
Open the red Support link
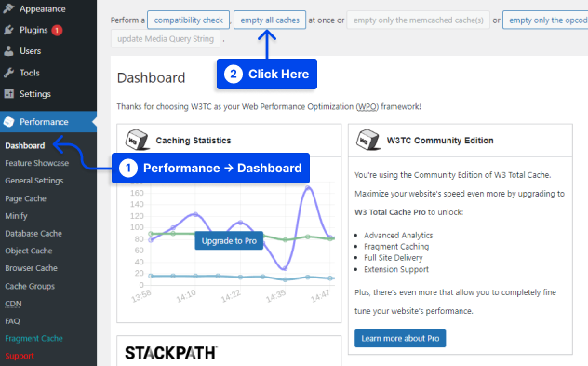[x=20, y=356]
